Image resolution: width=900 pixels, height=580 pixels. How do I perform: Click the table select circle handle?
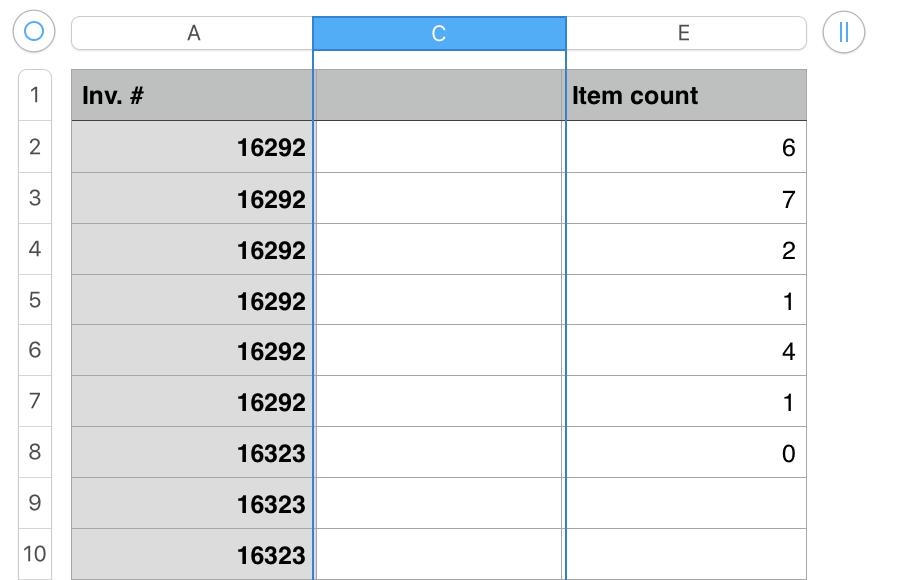coord(34,32)
